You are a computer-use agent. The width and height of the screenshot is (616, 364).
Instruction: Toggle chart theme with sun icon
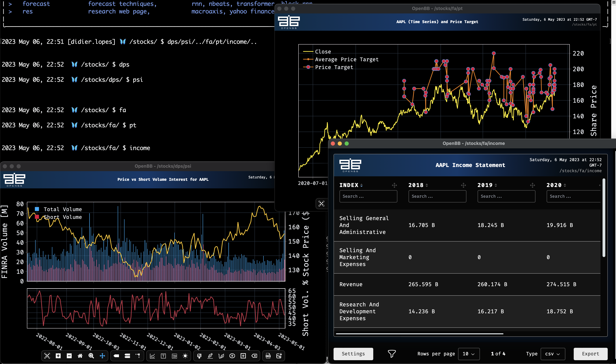(185, 356)
